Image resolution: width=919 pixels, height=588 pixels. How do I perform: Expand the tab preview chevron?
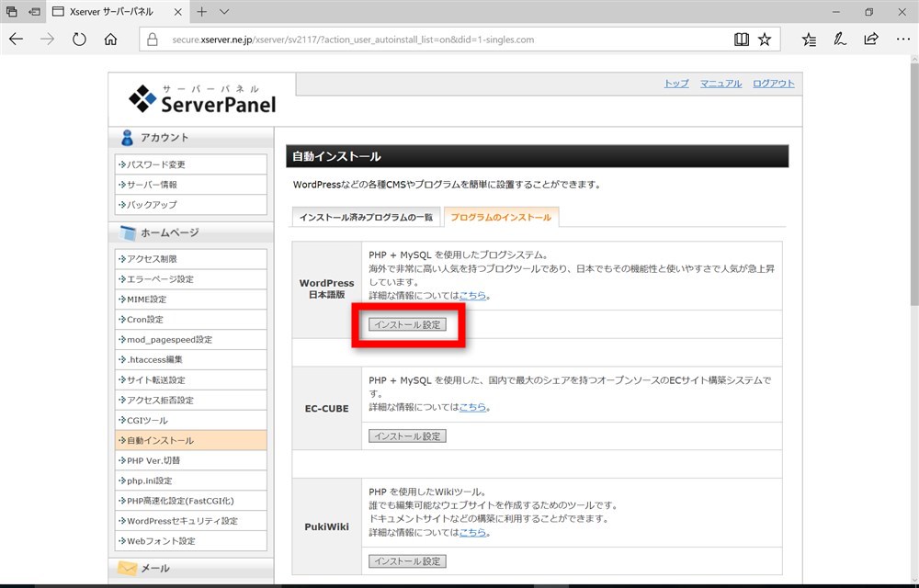click(x=224, y=12)
